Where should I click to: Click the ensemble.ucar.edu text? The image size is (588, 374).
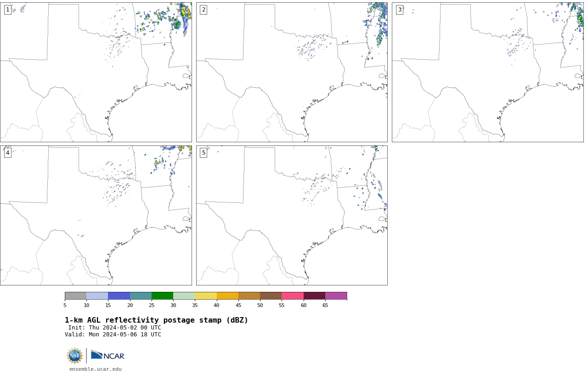coord(96,369)
